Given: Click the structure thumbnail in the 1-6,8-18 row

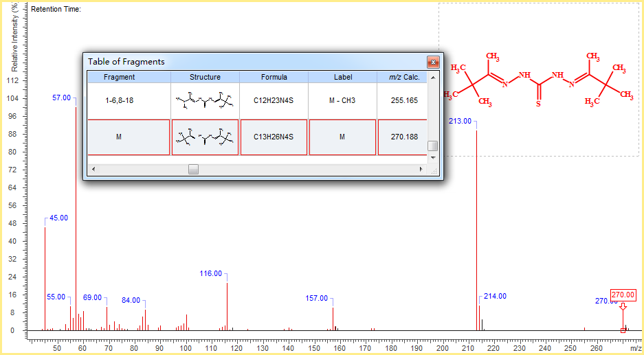Looking at the screenshot, I should point(205,102).
